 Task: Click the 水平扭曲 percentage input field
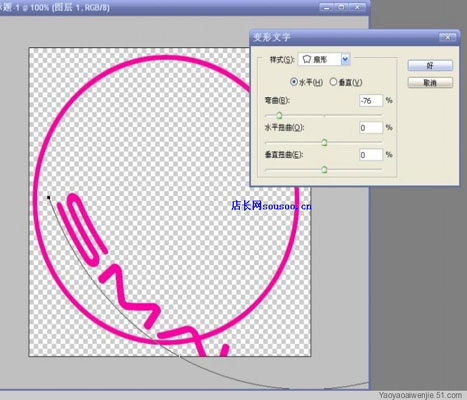click(371, 128)
